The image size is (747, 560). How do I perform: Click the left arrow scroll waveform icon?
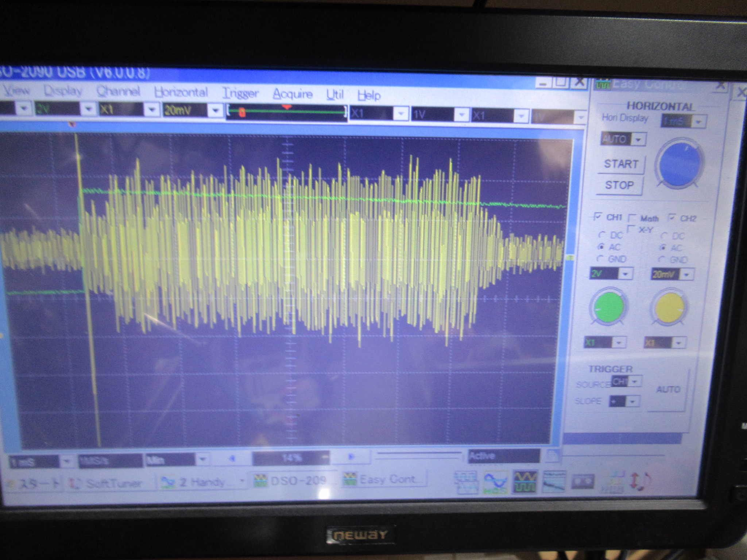pos(232,458)
